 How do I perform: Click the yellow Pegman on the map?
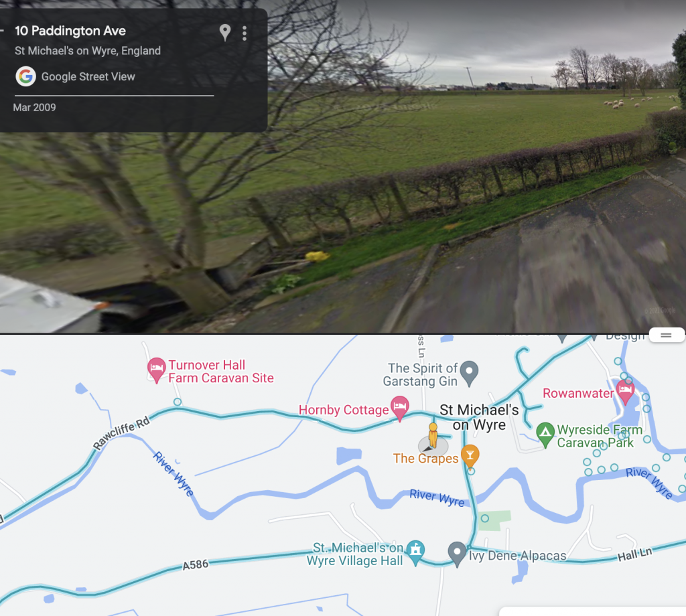click(433, 435)
